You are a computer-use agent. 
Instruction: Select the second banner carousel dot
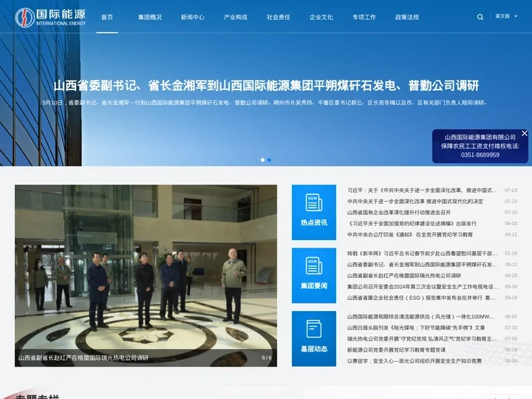pyautogui.click(x=269, y=160)
